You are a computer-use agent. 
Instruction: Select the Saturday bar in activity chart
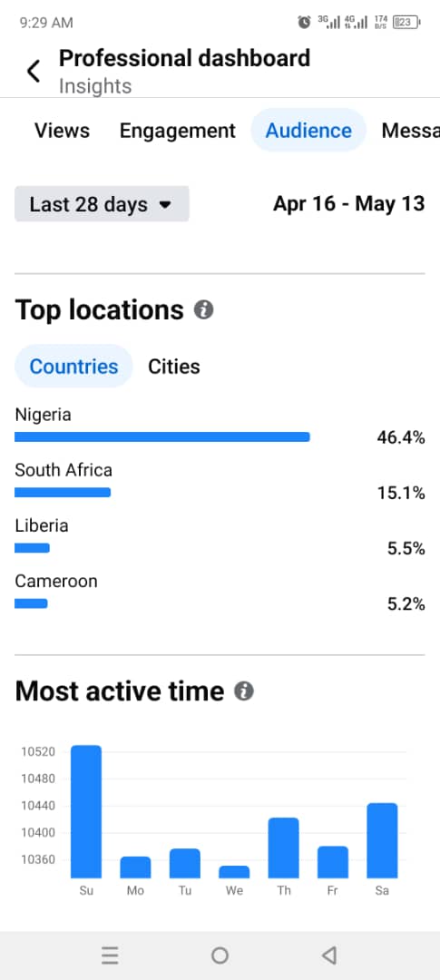pyautogui.click(x=382, y=840)
